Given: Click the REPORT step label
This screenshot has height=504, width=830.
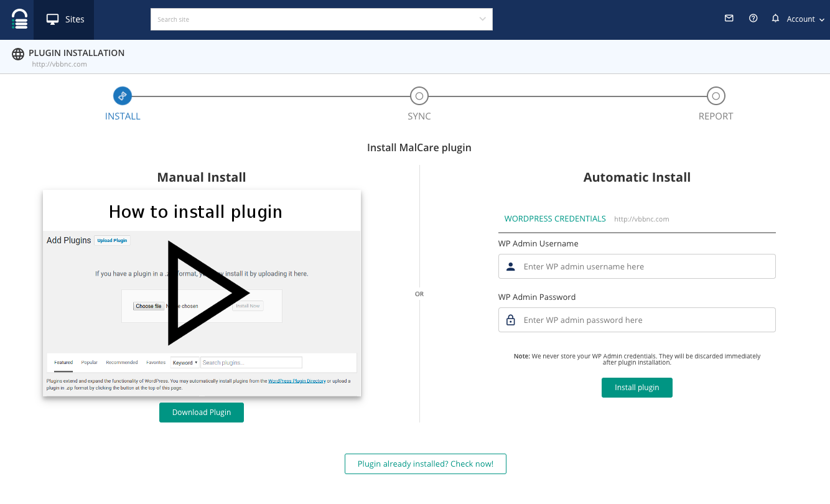Looking at the screenshot, I should tap(716, 116).
